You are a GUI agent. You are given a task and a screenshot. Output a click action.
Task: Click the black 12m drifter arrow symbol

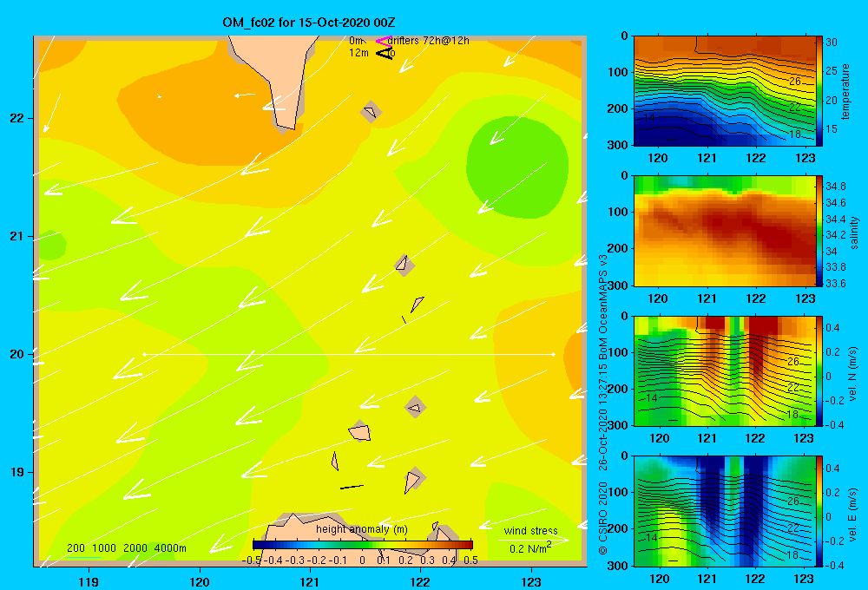click(385, 53)
